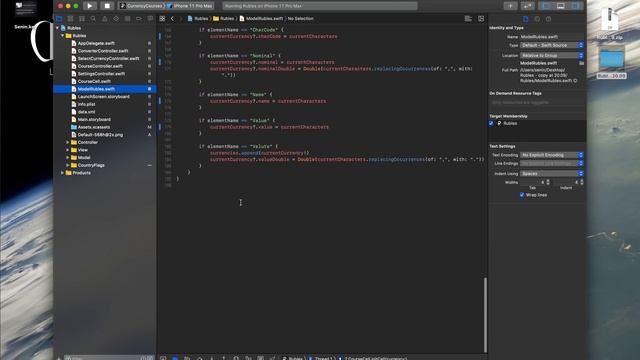
Task: Click the Rubles folder breadcrumb in jump bar
Action: (224, 18)
